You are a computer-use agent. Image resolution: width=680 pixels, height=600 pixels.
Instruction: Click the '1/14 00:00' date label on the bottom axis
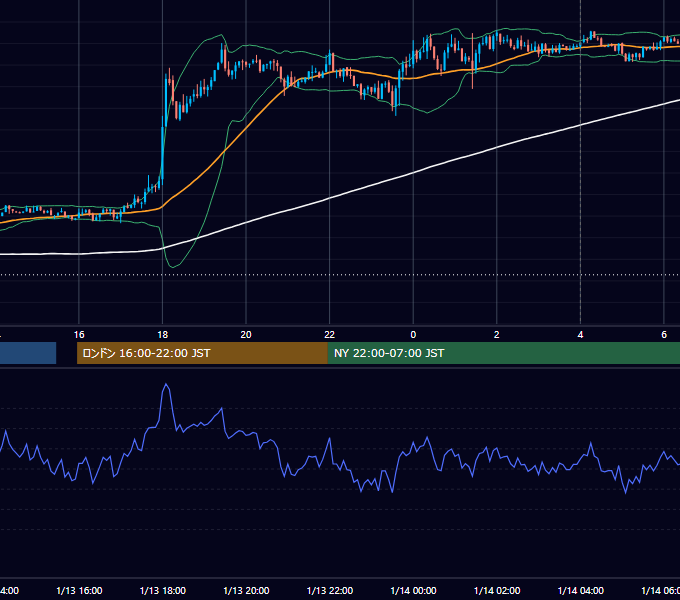pos(413,591)
